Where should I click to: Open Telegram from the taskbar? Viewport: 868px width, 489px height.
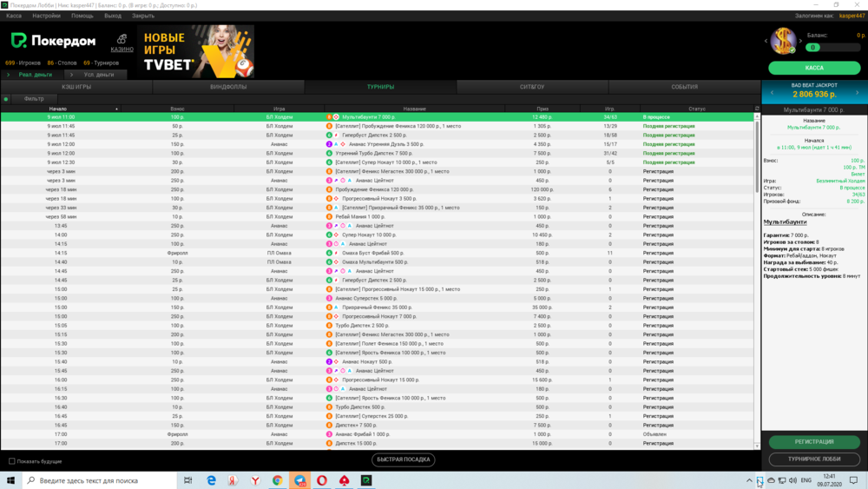(299, 480)
